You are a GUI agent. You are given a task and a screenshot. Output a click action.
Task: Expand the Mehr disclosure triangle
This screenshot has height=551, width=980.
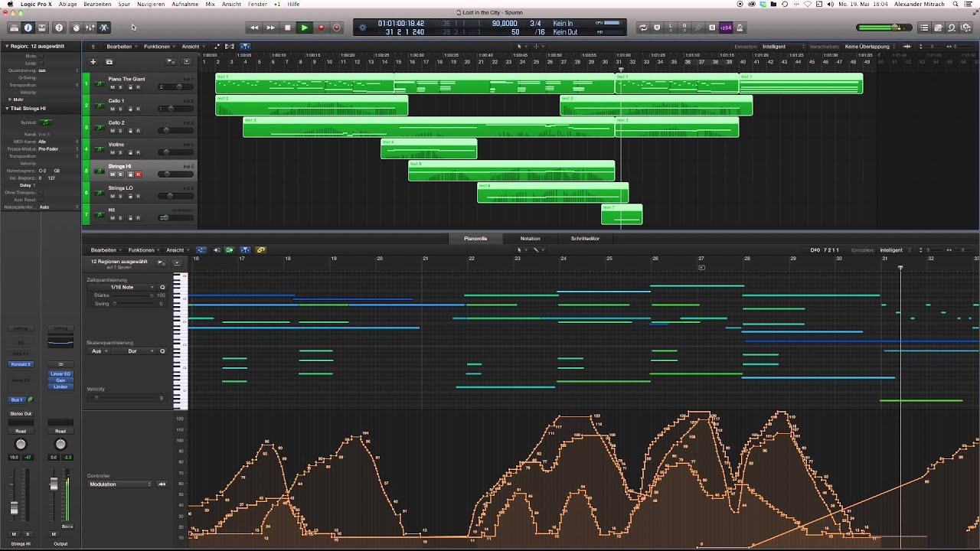pos(10,99)
